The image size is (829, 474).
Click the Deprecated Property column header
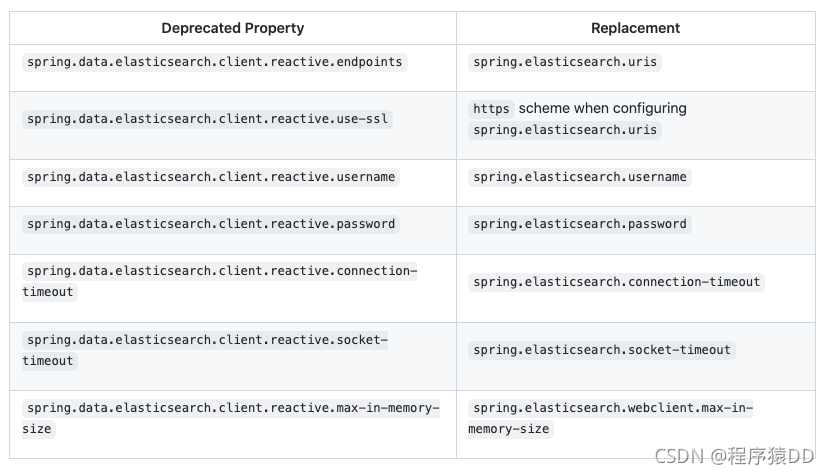[233, 28]
